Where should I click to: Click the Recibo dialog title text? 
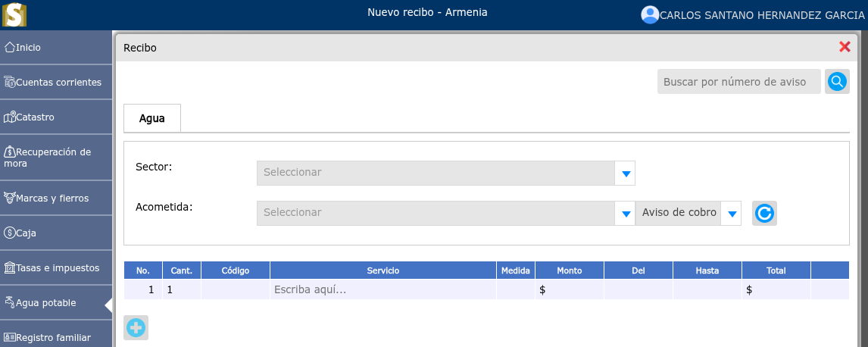(x=140, y=48)
